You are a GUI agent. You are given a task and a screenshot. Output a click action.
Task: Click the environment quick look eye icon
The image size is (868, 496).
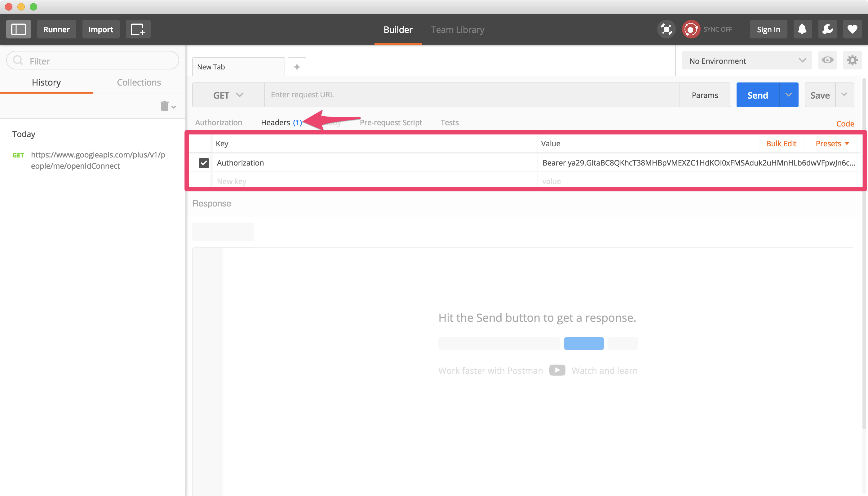pos(828,60)
